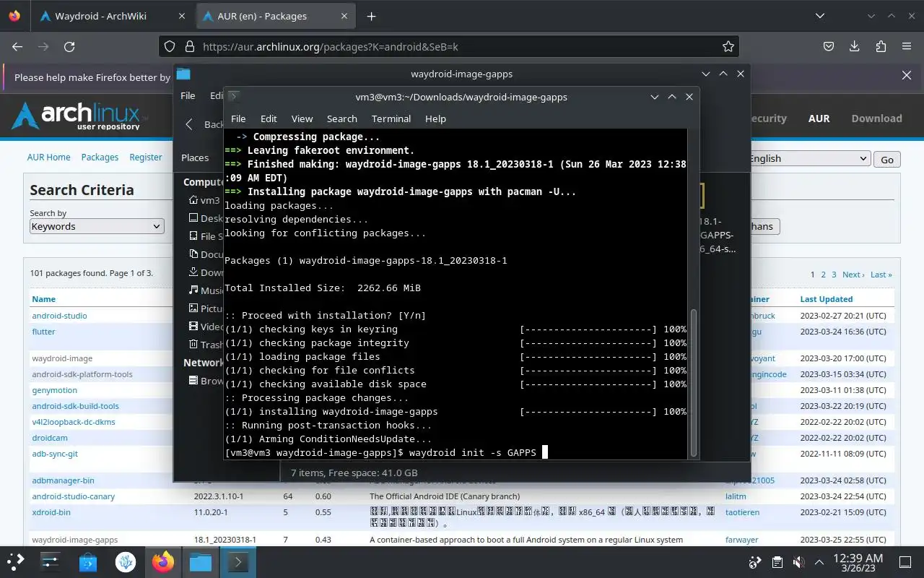The width and height of the screenshot is (924, 578).
Task: Open List all tabs chevron
Action: click(819, 16)
